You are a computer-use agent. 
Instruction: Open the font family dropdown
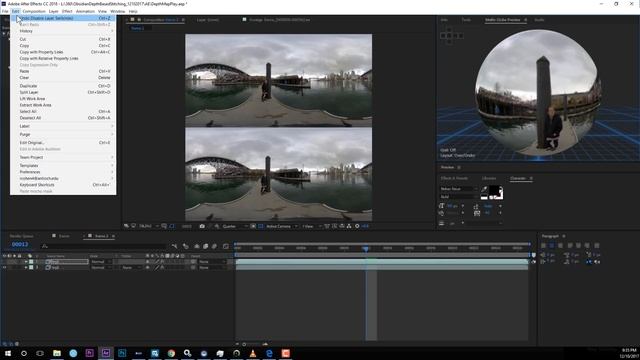point(459,189)
